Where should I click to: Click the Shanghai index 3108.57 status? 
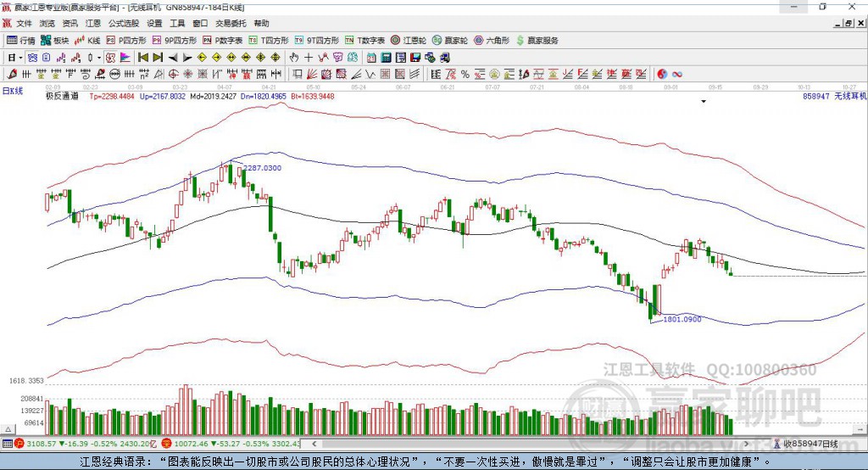click(x=84, y=444)
